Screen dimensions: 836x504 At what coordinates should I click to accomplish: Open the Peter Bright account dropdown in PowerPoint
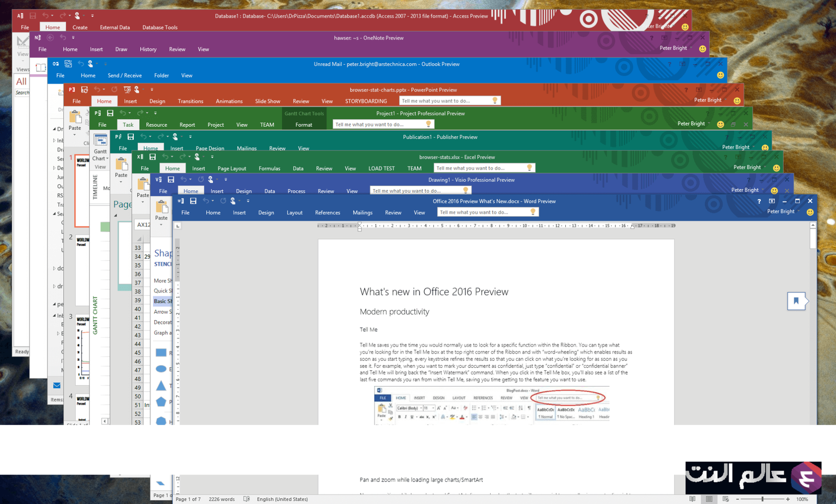[710, 100]
